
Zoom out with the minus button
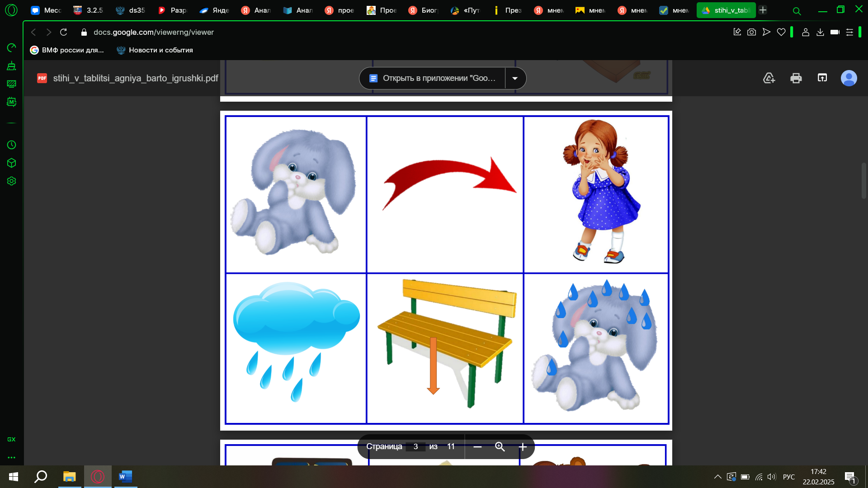coord(477,447)
